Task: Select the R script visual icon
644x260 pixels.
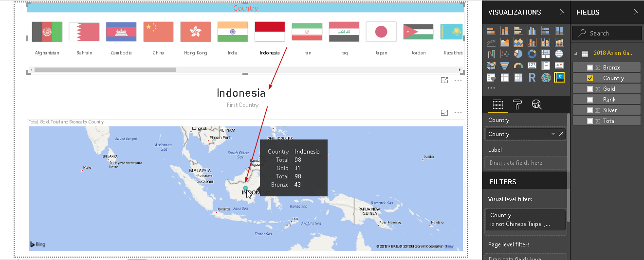Action: 532,77
